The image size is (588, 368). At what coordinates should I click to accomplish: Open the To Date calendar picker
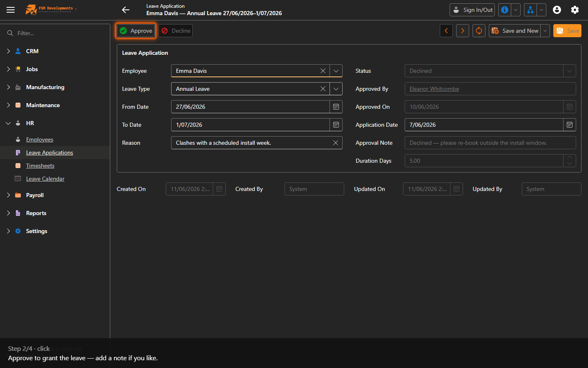pos(336,125)
